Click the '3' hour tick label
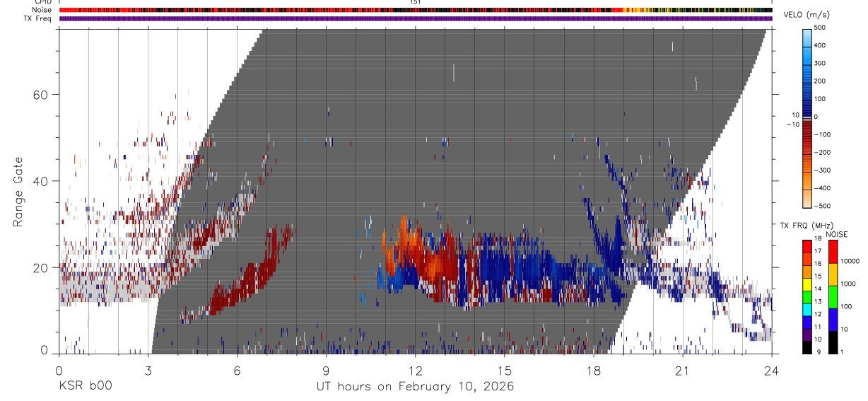This screenshot has width=868, height=401. (148, 371)
